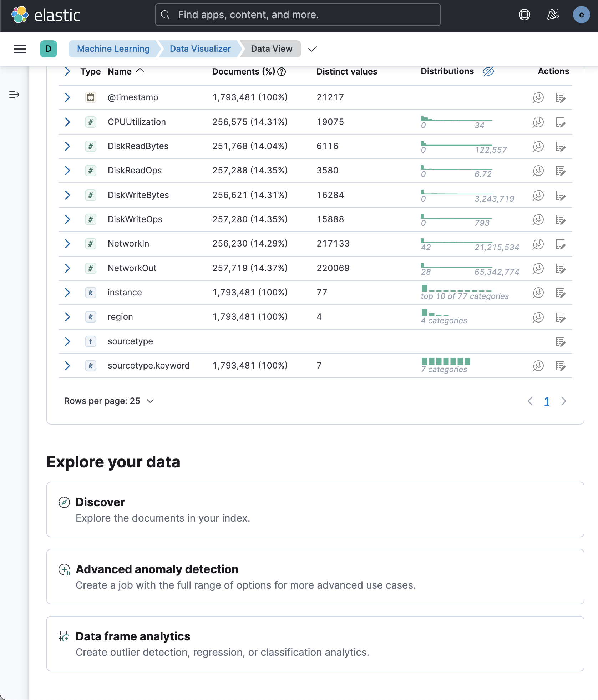This screenshot has width=598, height=700.
Task: Go to the previous results page
Action: (530, 401)
